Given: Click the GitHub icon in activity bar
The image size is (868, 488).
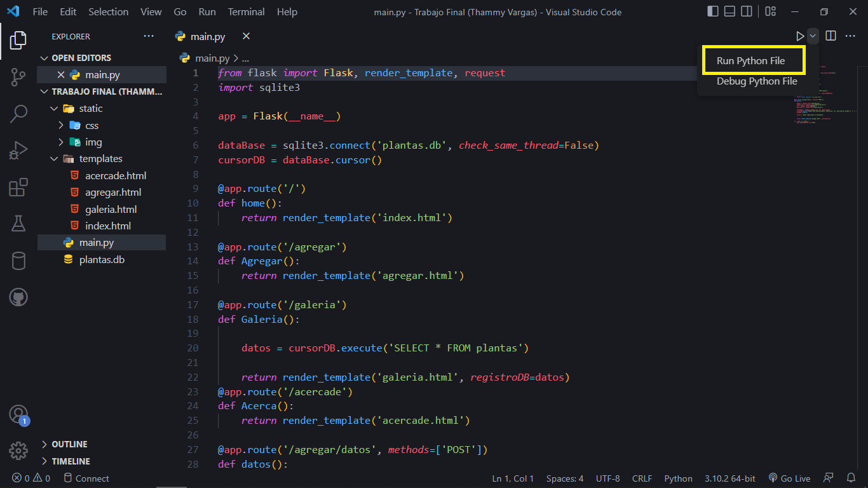Looking at the screenshot, I should pos(18,297).
